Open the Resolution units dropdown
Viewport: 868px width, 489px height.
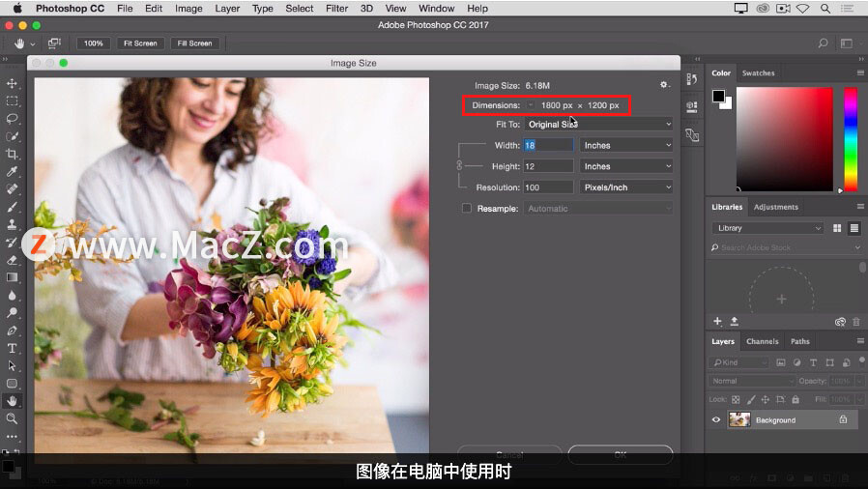pyautogui.click(x=626, y=187)
